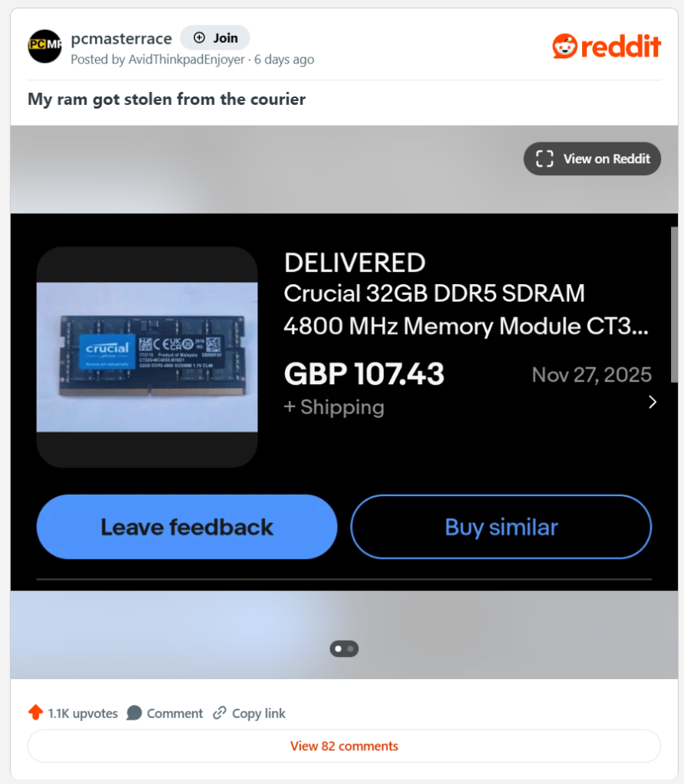Open the Crucial RAM product thumbnail

coord(147,357)
